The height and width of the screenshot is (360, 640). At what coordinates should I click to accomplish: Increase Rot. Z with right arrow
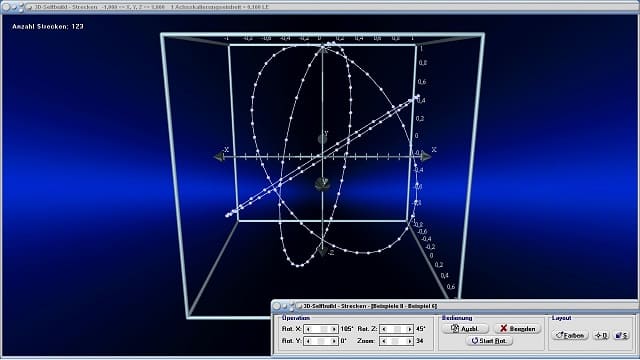pyautogui.click(x=409, y=329)
